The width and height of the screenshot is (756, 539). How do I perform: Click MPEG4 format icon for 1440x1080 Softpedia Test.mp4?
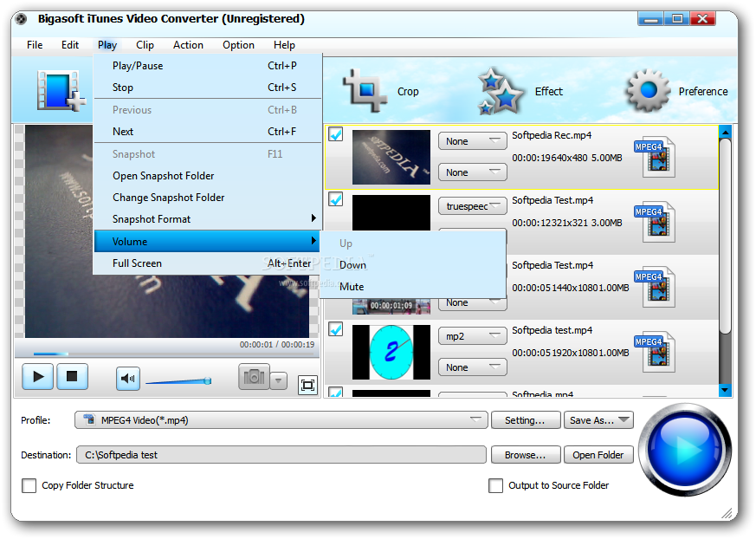coord(655,287)
